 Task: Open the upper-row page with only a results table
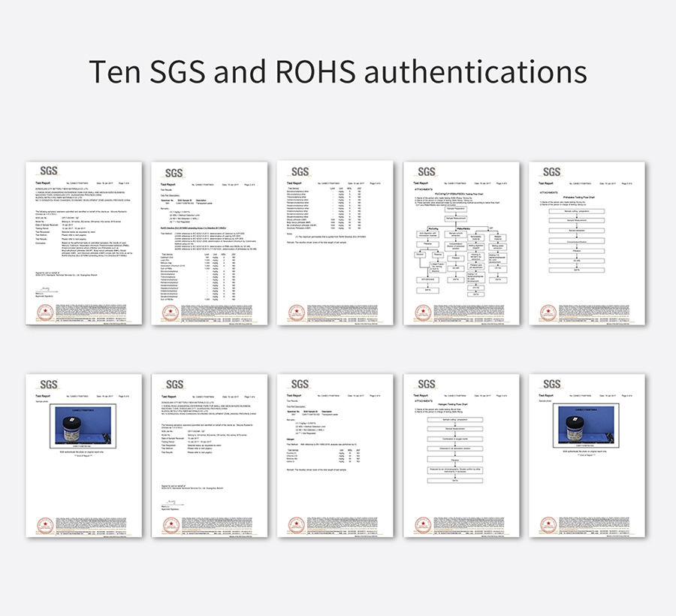click(x=336, y=243)
